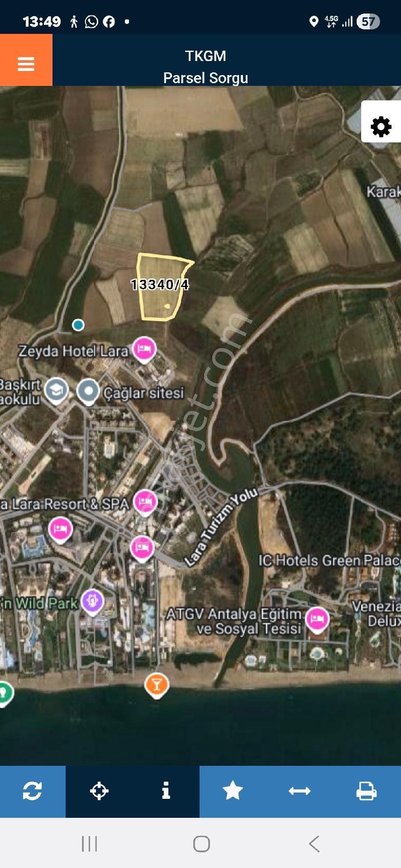Tap the ATGV Antalya Eğitim hotel pin
Image resolution: width=401 pixels, height=868 pixels.
point(317,619)
